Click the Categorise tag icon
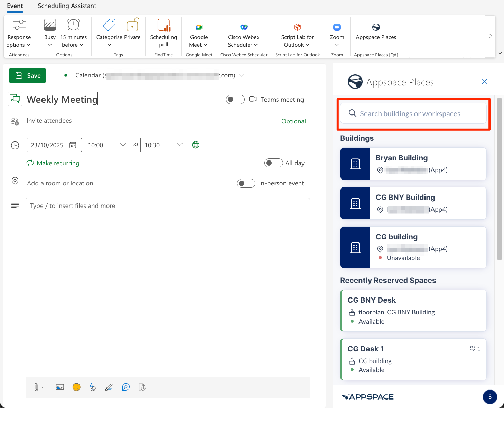Image resolution: width=504 pixels, height=422 pixels. pyautogui.click(x=109, y=25)
